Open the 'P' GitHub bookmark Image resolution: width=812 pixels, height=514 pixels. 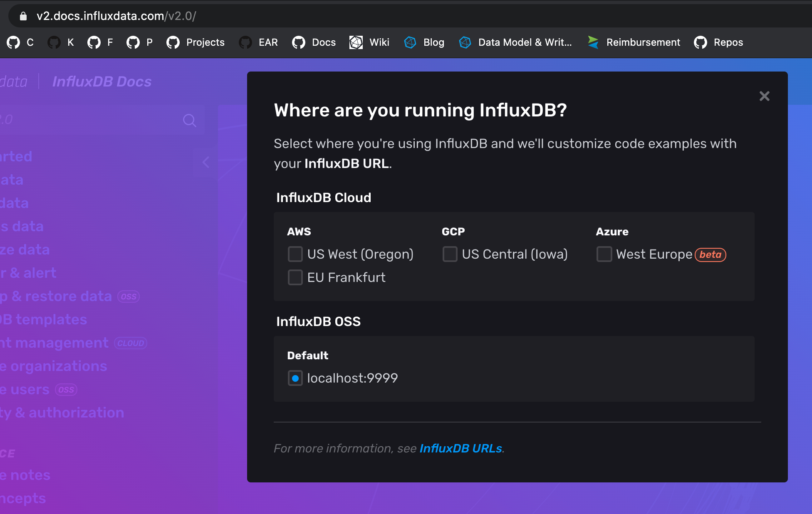(140, 42)
